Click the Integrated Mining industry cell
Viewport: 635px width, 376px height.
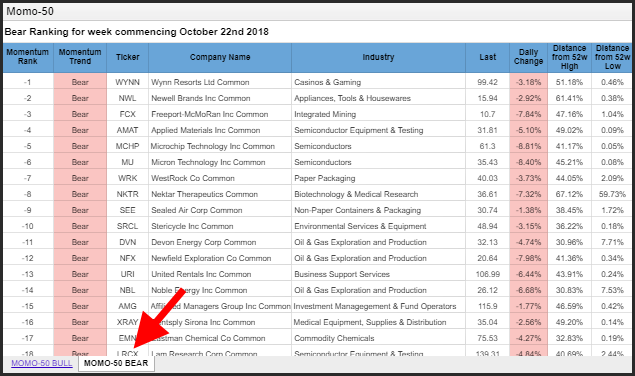pyautogui.click(x=378, y=114)
